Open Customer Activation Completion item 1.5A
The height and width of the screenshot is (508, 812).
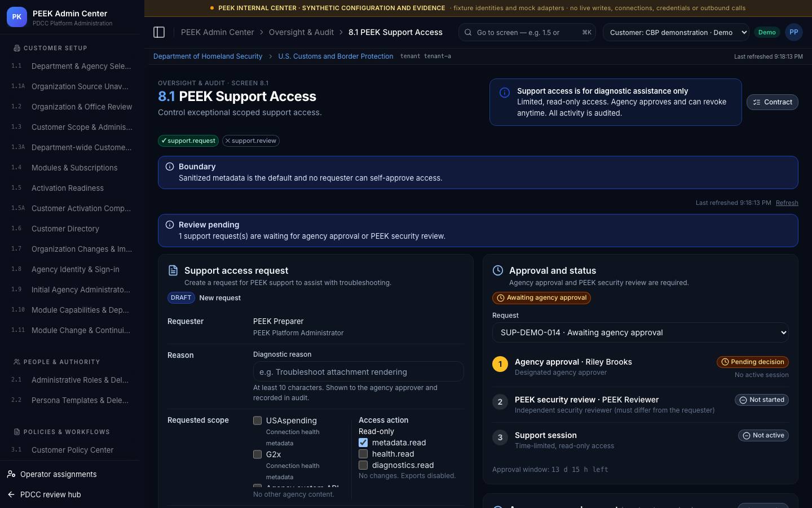pos(71,208)
